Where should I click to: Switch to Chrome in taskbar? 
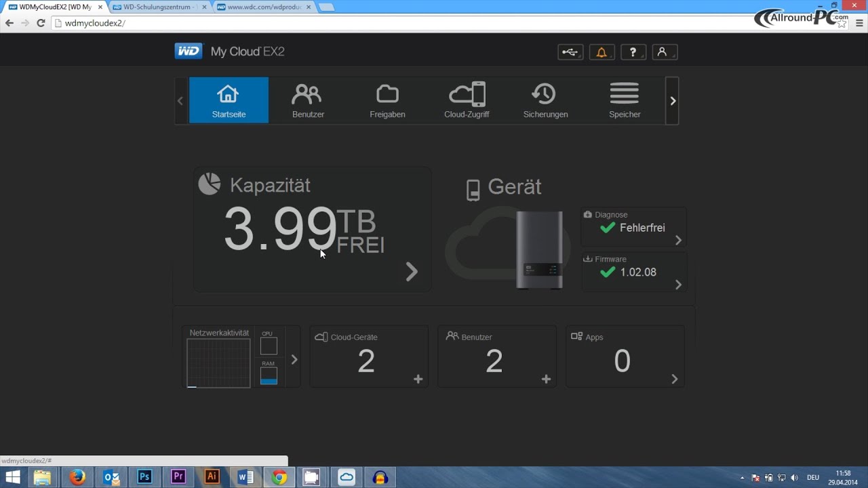pyautogui.click(x=279, y=477)
